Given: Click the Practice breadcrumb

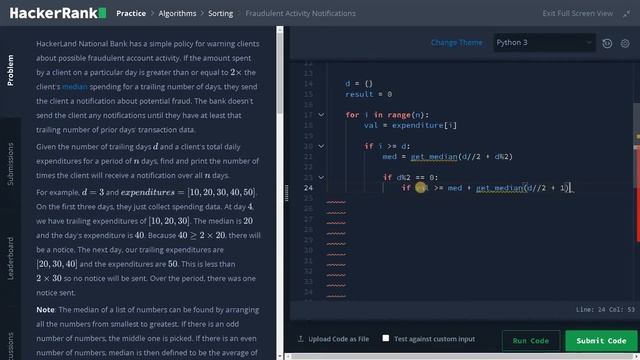Looking at the screenshot, I should 131,13.
